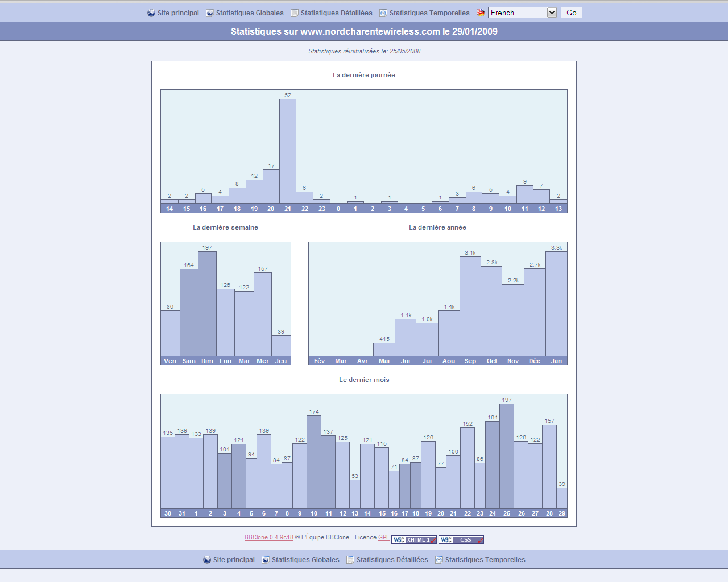Click the globe icon beside top Site principal
Image resolution: width=728 pixels, height=582 pixels.
click(151, 13)
